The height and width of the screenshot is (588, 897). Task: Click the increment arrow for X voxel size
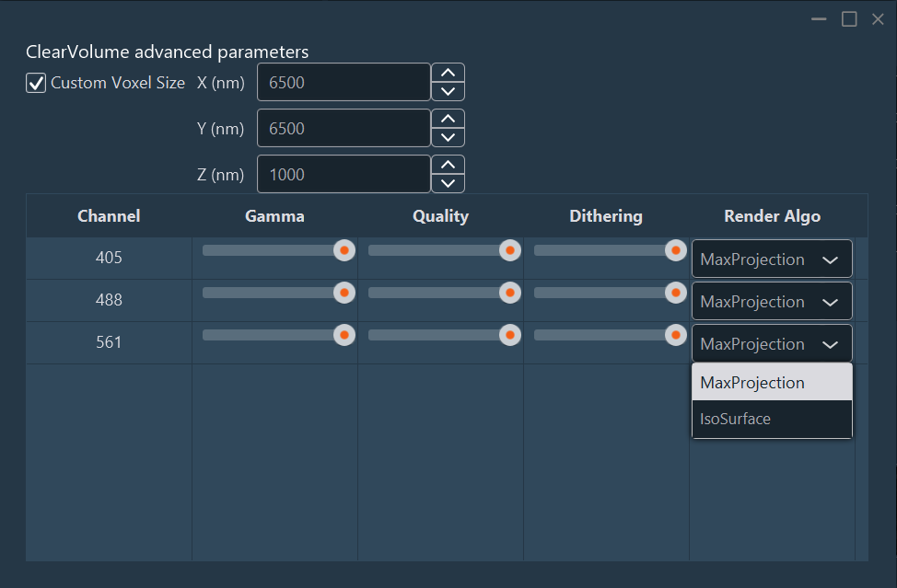(x=448, y=73)
